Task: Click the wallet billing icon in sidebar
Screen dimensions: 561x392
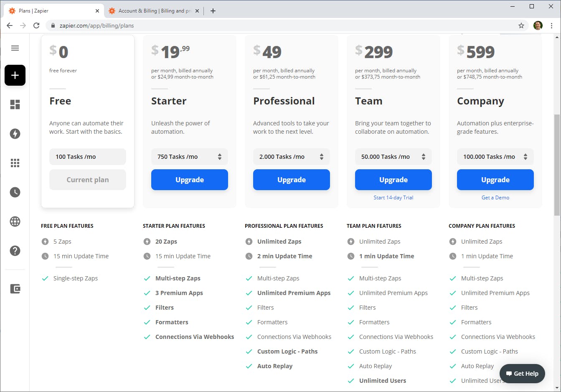Action: click(15, 289)
